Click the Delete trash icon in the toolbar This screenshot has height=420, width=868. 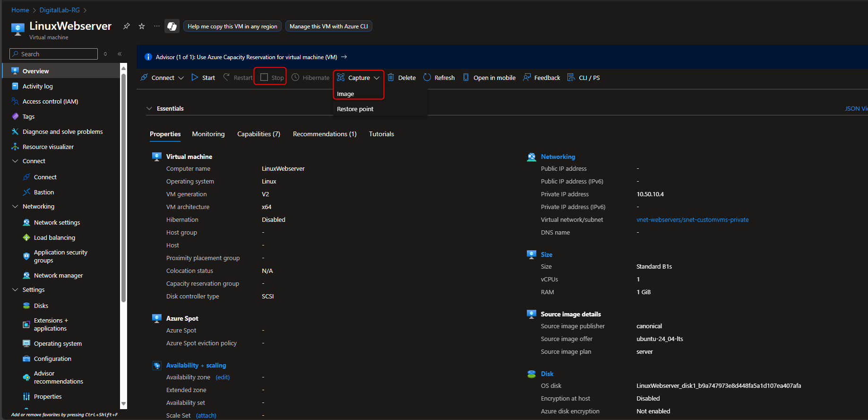[391, 78]
